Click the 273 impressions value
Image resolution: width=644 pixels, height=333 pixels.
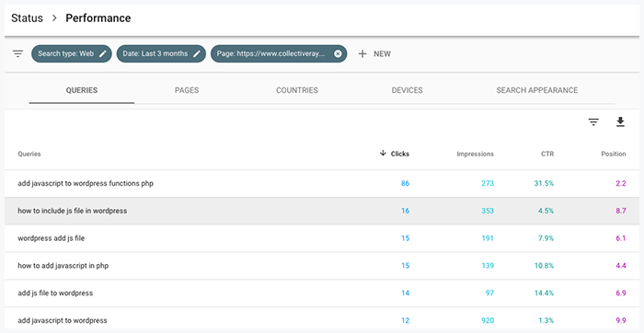[488, 184]
